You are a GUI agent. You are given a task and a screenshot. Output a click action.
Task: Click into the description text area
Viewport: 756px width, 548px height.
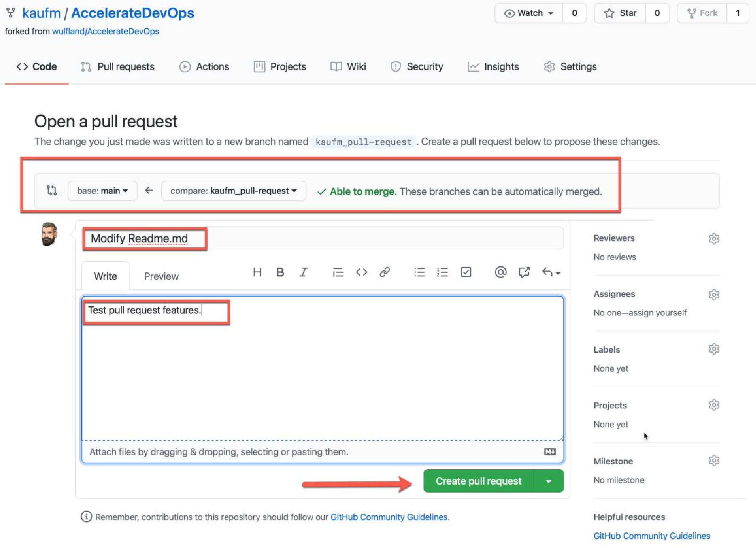coord(323,368)
